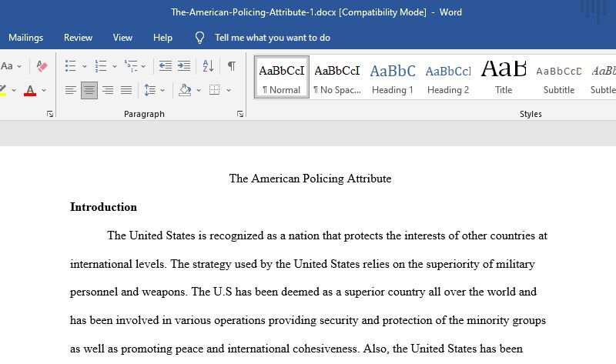Image resolution: width=616 pixels, height=364 pixels.
Task: Apply paragraph shading bucket
Action: coord(185,90)
